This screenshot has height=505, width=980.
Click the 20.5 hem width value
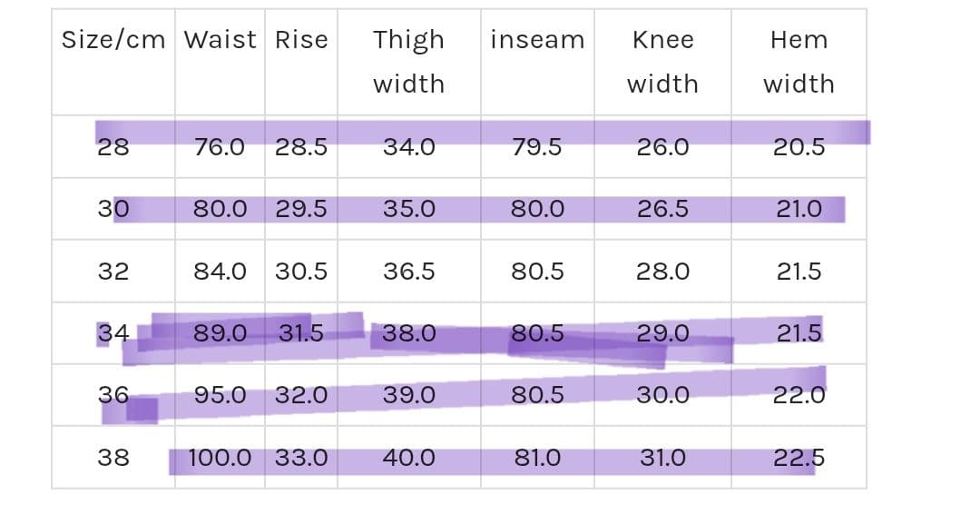pyautogui.click(x=799, y=147)
